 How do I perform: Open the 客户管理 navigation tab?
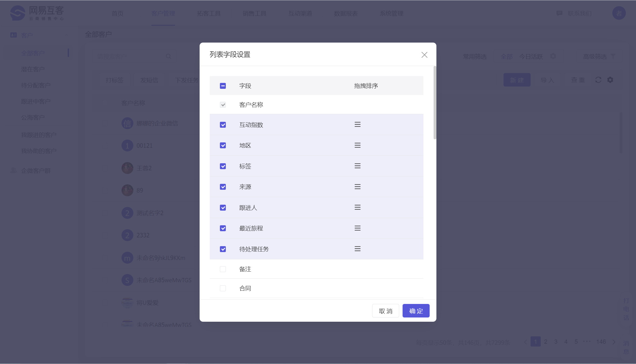[163, 13]
